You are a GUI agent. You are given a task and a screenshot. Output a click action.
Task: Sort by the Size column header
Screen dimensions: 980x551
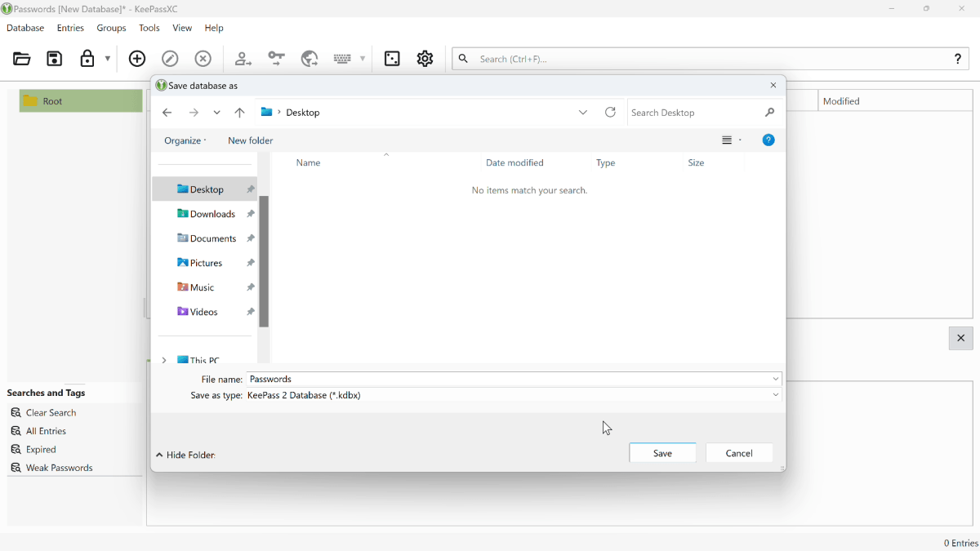click(x=697, y=163)
